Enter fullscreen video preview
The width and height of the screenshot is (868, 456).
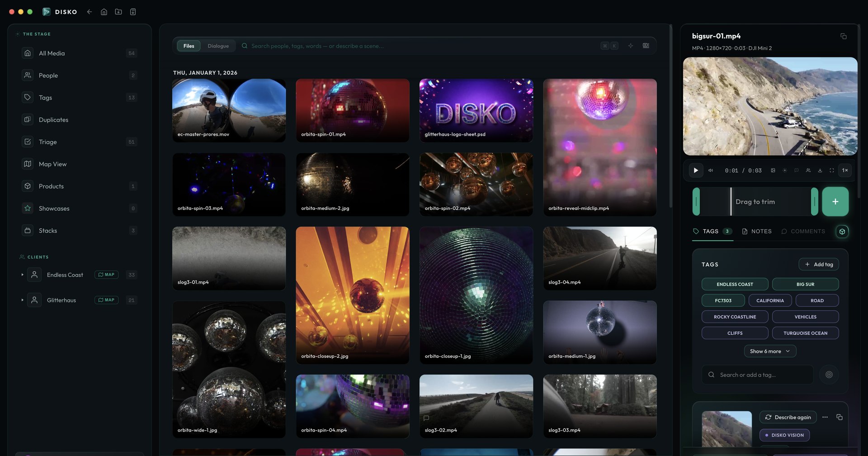point(832,171)
